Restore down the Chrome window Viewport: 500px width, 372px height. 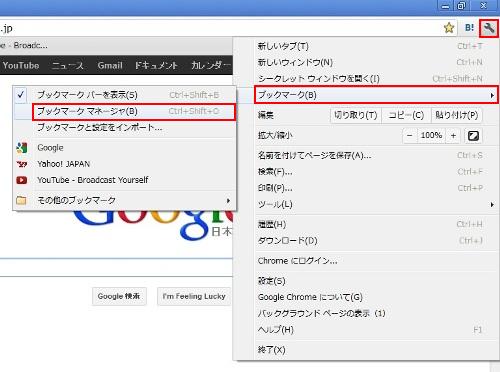pos(461,6)
